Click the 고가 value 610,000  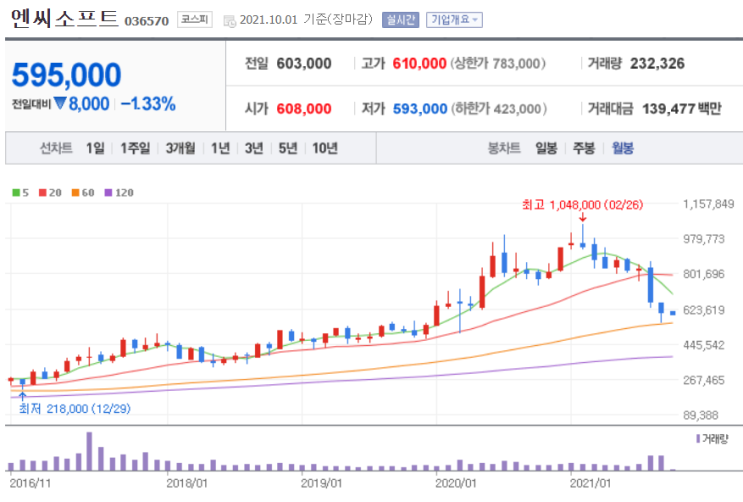[x=419, y=64]
